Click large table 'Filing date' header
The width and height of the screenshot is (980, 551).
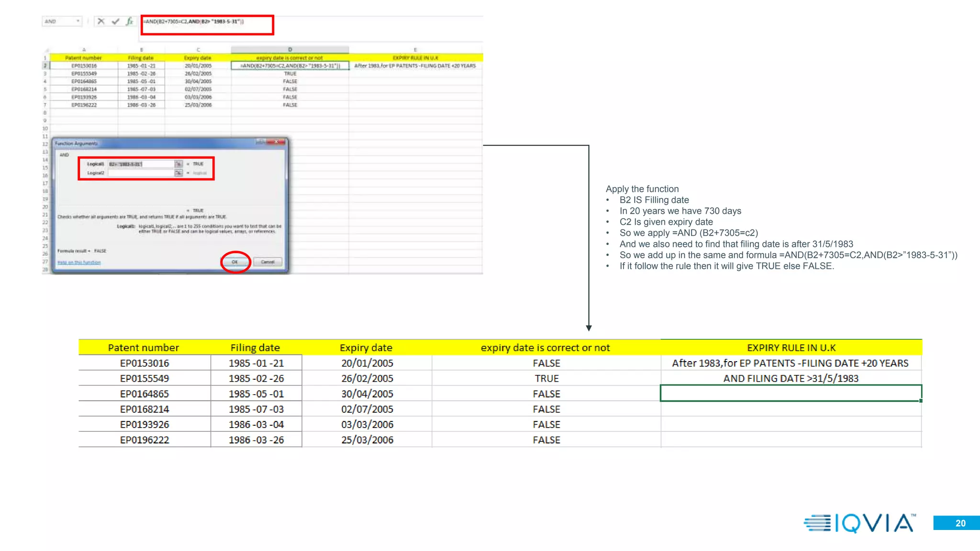click(x=256, y=348)
